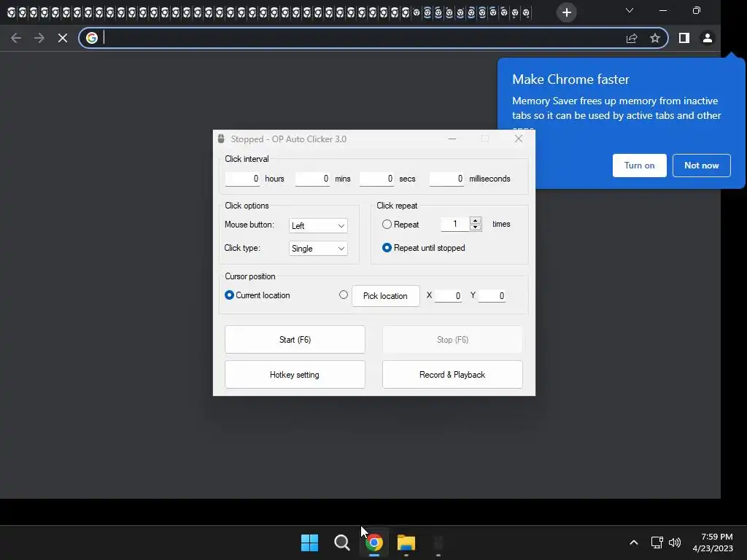Dismiss Memory Saver with Not now
This screenshot has height=560, width=747.
[x=701, y=166]
